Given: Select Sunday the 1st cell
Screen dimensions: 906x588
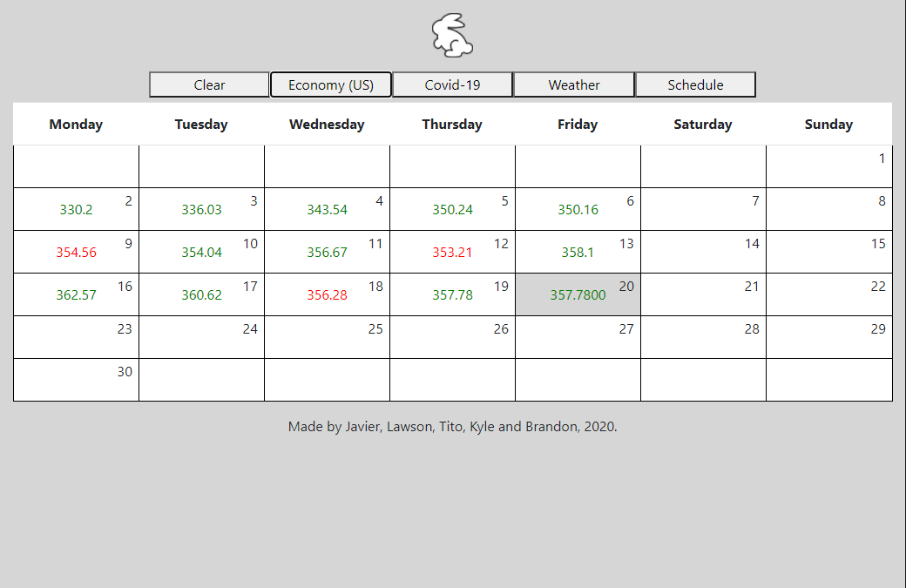Looking at the screenshot, I should point(828,166).
